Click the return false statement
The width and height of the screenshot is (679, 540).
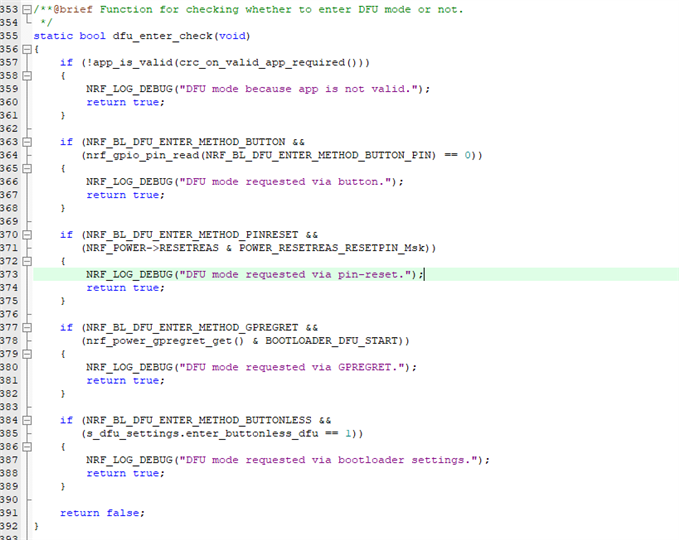point(102,513)
